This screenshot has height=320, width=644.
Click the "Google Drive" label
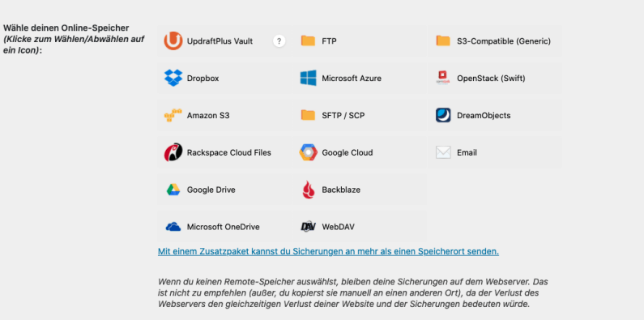[211, 190]
